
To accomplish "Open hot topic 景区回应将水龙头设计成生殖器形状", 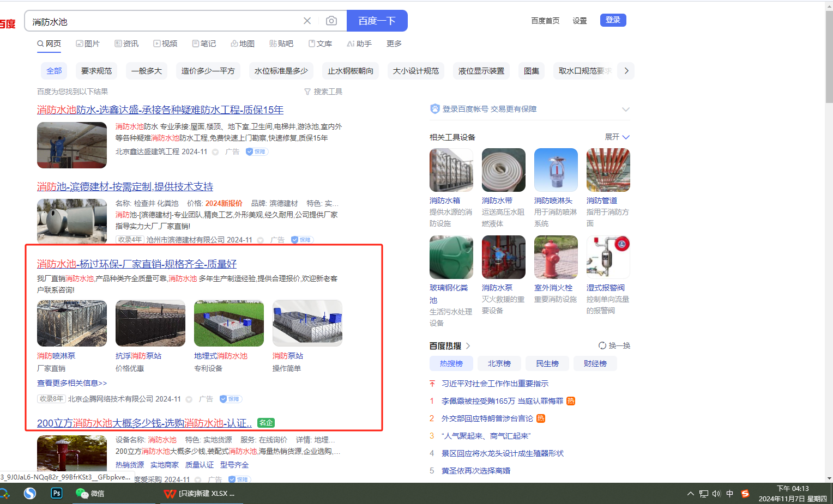I will click(x=503, y=453).
